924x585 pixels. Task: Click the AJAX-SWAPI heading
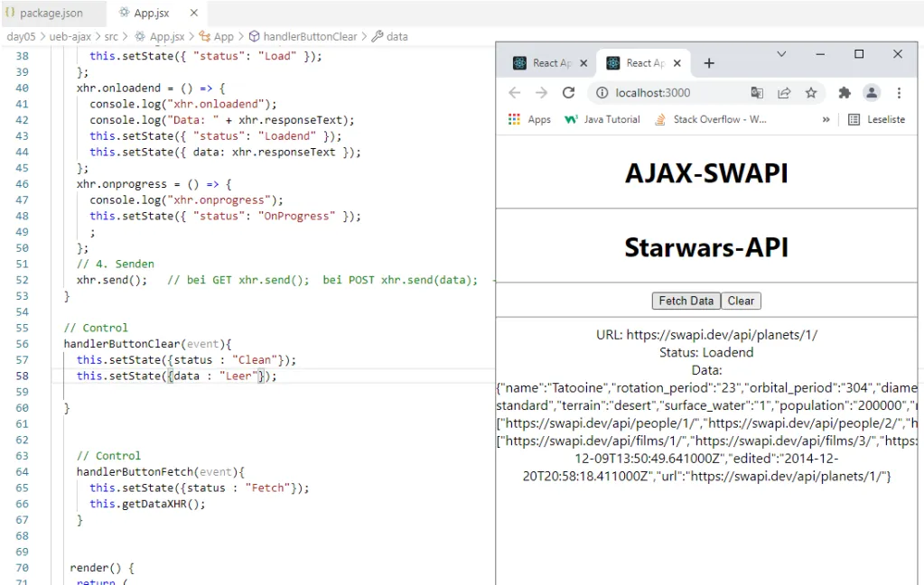coord(706,173)
